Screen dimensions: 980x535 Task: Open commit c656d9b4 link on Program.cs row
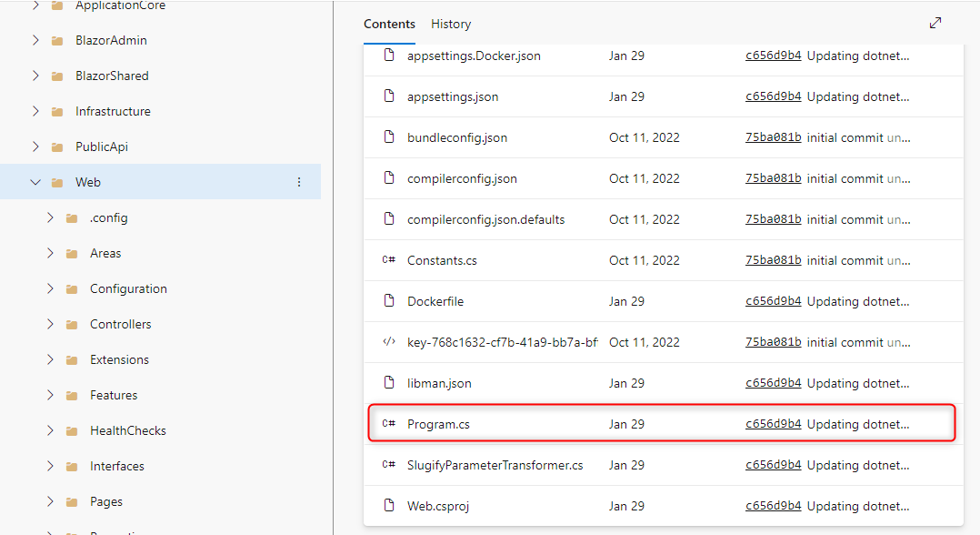(773, 424)
